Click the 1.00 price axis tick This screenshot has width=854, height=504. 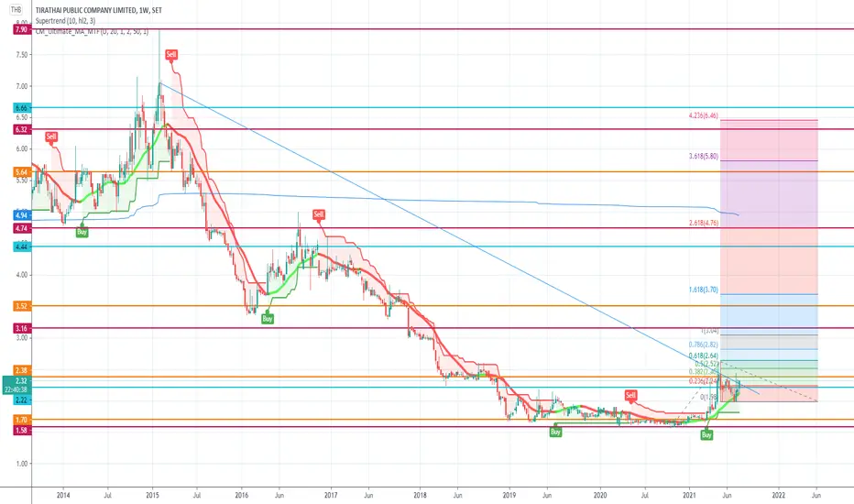[x=22, y=464]
